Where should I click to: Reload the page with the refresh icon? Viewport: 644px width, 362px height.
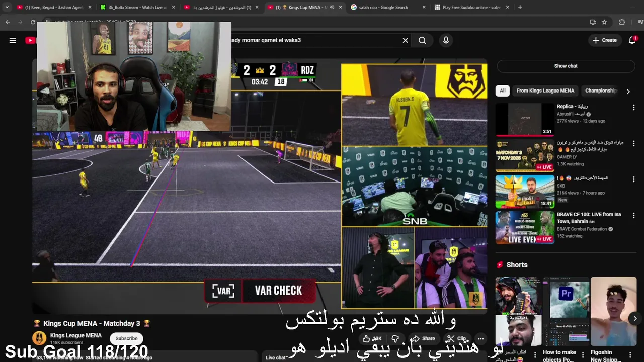pyautogui.click(x=33, y=22)
